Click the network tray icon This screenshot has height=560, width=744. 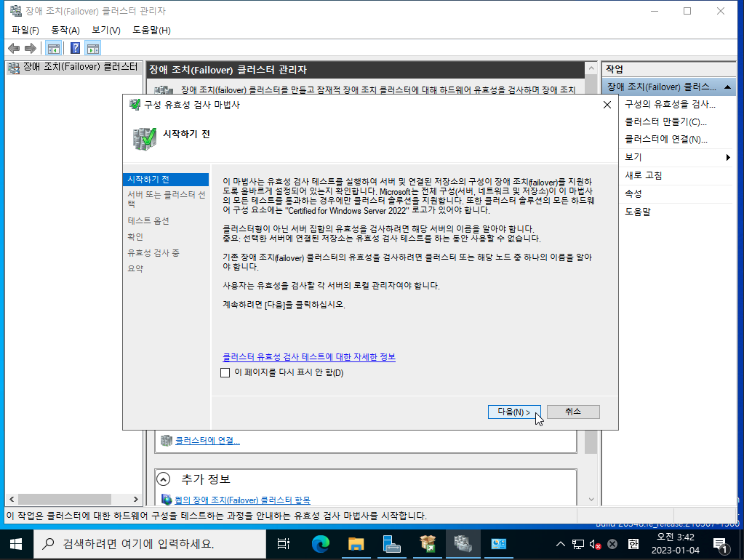[x=578, y=544]
